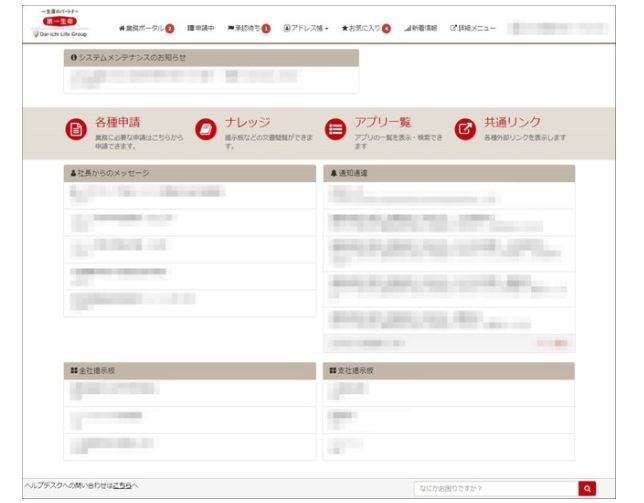The height and width of the screenshot is (503, 644).
Task: Click the red search magnifier button
Action: (x=587, y=488)
